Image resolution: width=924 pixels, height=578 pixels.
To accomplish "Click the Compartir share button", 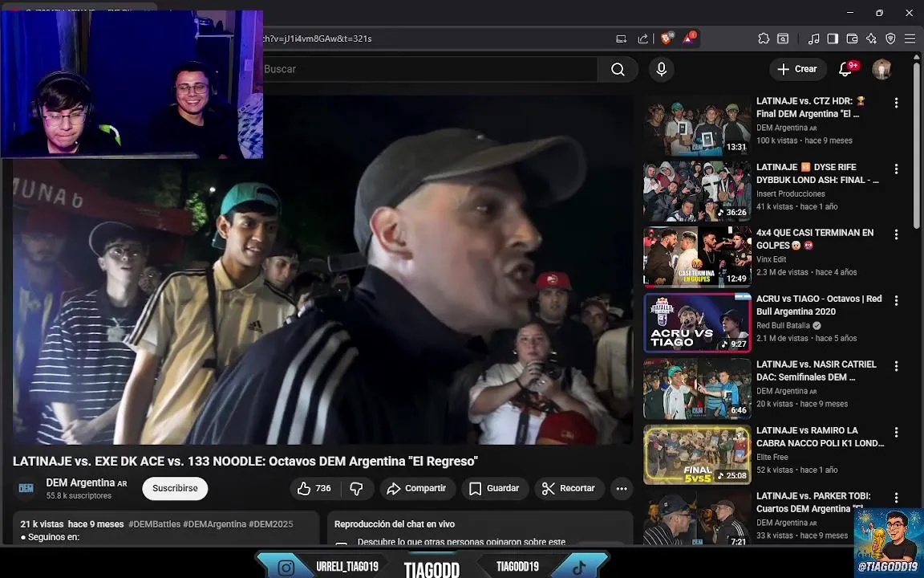I will tap(416, 488).
